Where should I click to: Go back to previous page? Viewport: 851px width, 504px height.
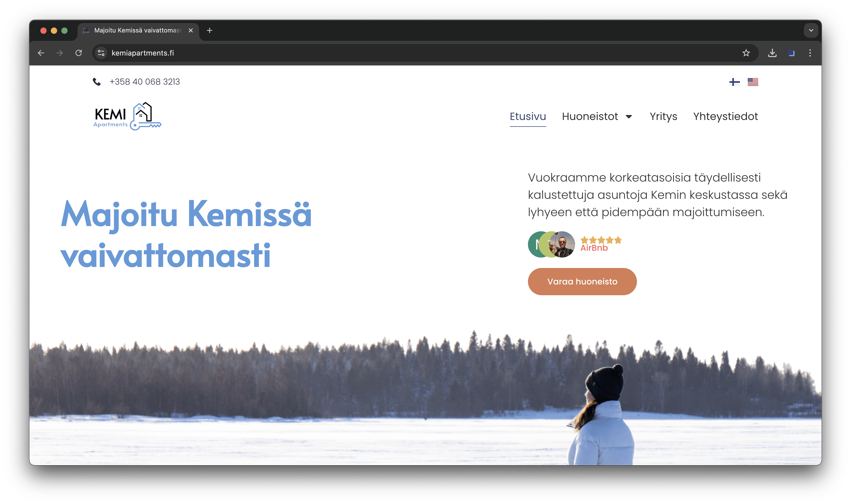(41, 53)
